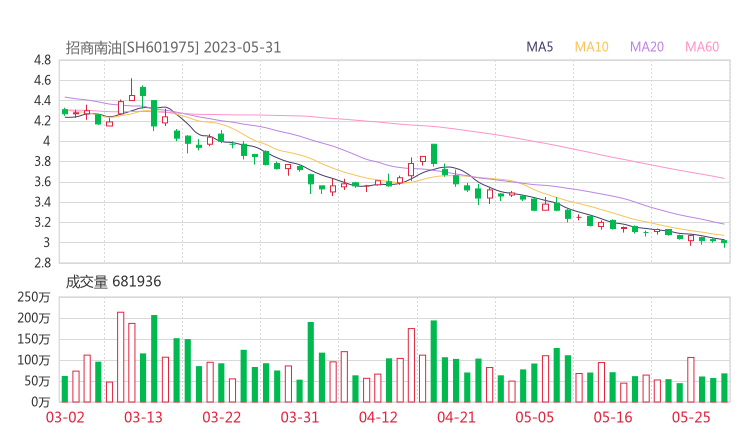Click the MA60 legend label

(702, 47)
